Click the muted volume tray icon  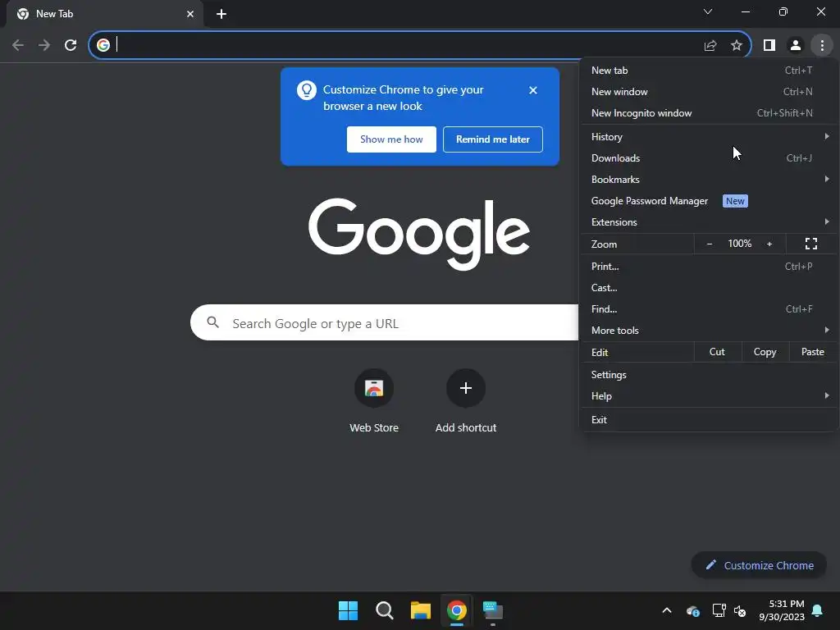click(740, 610)
